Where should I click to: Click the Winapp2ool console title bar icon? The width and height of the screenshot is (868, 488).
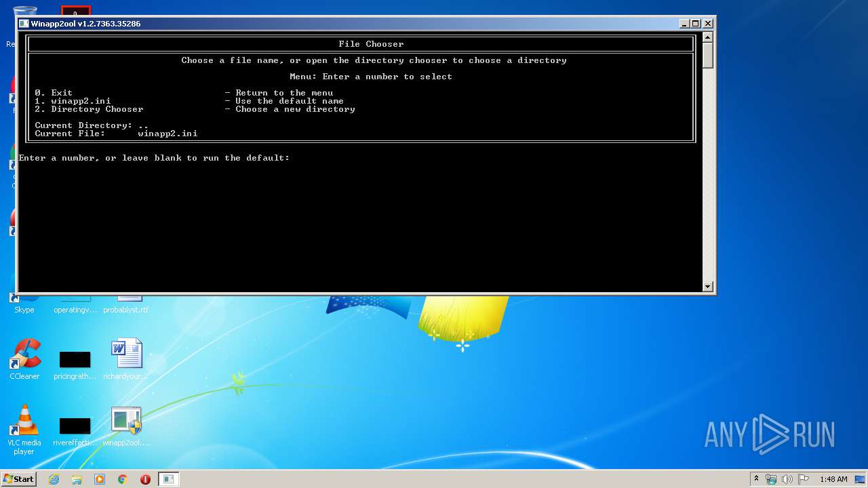tap(24, 24)
